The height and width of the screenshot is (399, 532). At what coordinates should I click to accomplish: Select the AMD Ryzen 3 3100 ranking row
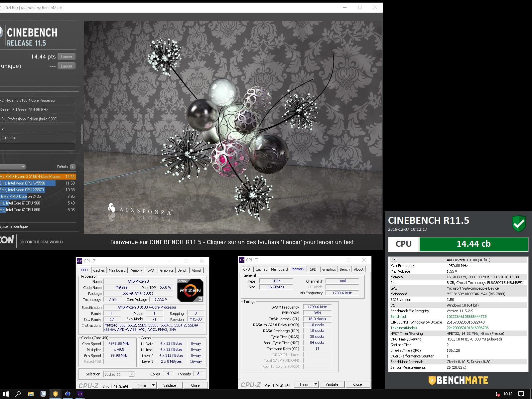pyautogui.click(x=38, y=177)
